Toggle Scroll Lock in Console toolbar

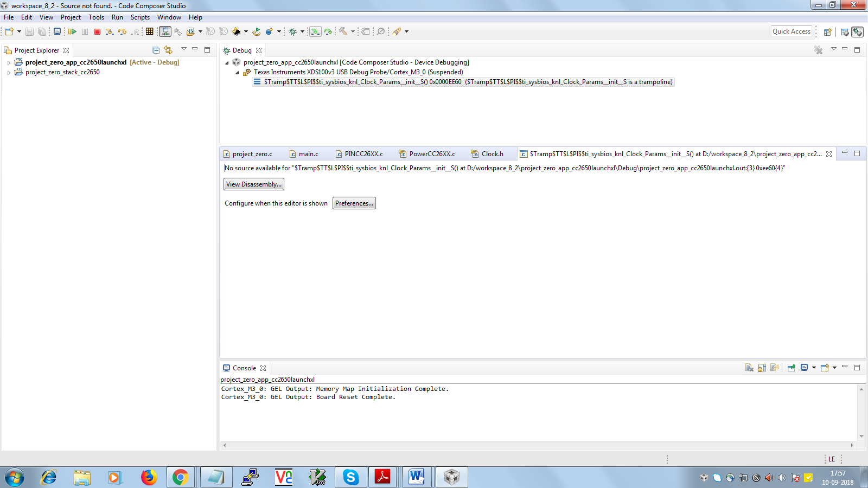click(x=762, y=368)
